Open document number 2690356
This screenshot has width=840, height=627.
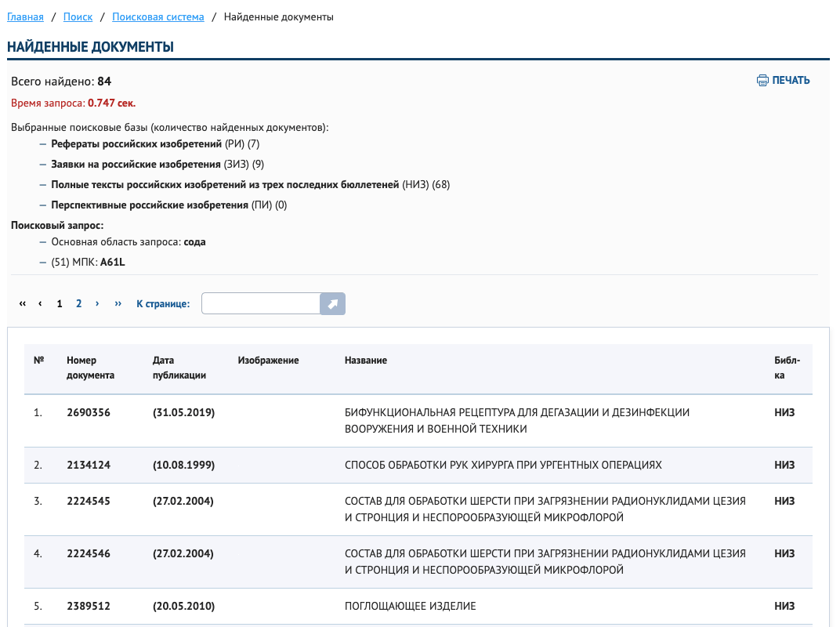pyautogui.click(x=89, y=412)
